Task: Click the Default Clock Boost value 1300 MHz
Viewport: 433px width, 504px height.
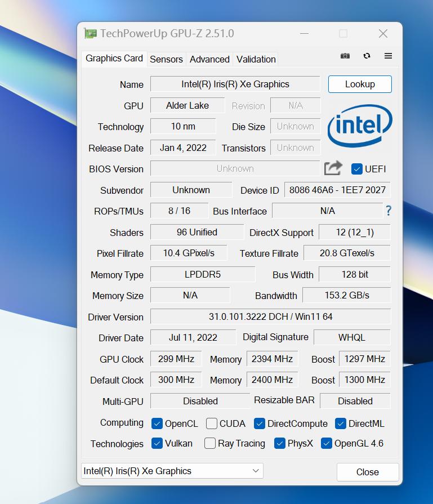Action: [365, 380]
